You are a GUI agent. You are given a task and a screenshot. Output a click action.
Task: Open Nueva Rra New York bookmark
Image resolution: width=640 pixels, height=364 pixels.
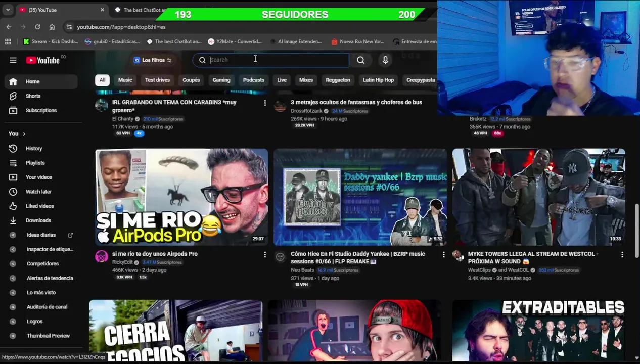358,41
